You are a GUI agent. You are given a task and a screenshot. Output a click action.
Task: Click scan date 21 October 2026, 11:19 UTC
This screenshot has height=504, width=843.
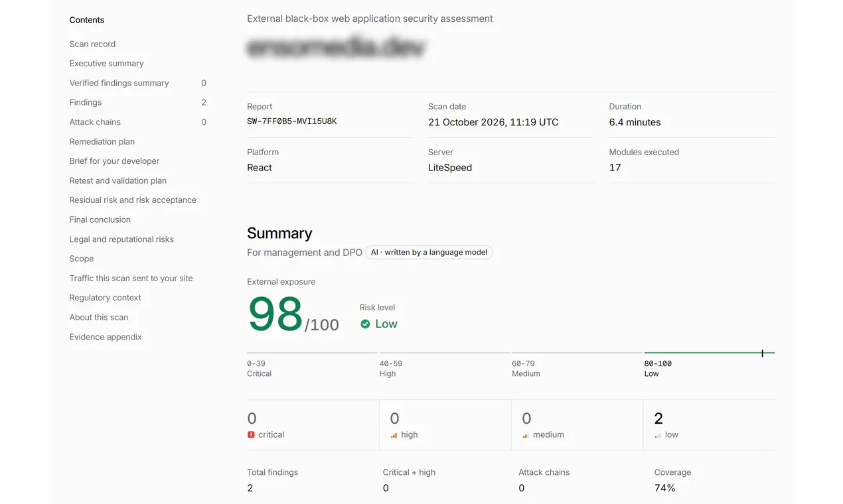pyautogui.click(x=493, y=122)
